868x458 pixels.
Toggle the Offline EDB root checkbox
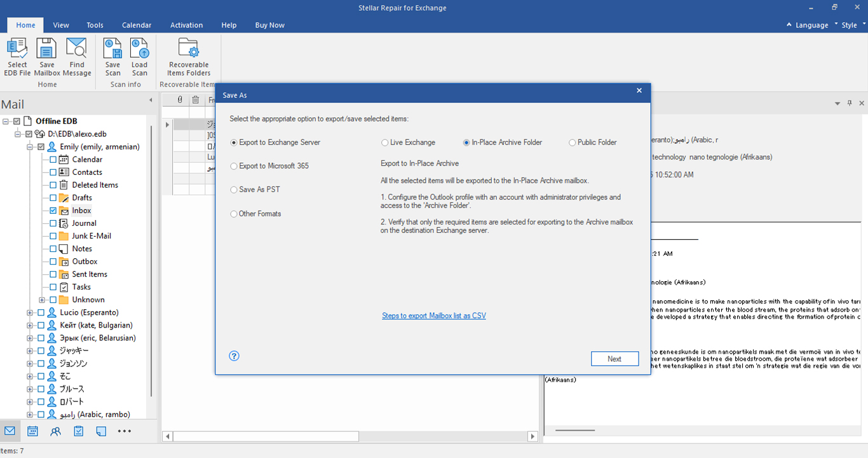17,121
